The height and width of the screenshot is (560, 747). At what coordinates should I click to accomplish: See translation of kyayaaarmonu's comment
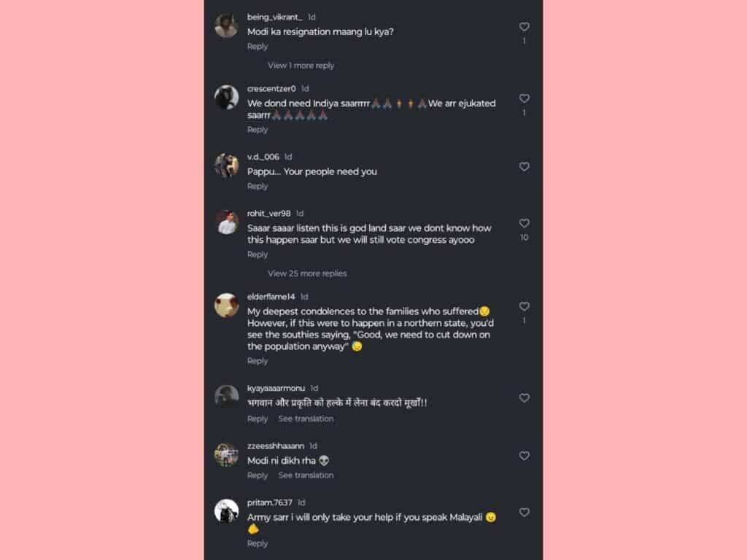[306, 419]
